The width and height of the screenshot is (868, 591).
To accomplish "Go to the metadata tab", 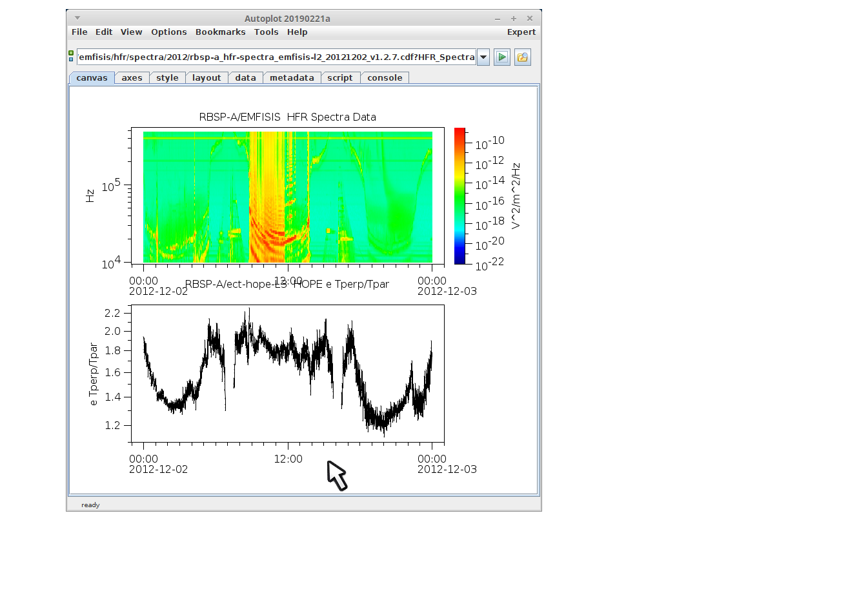I will point(292,78).
